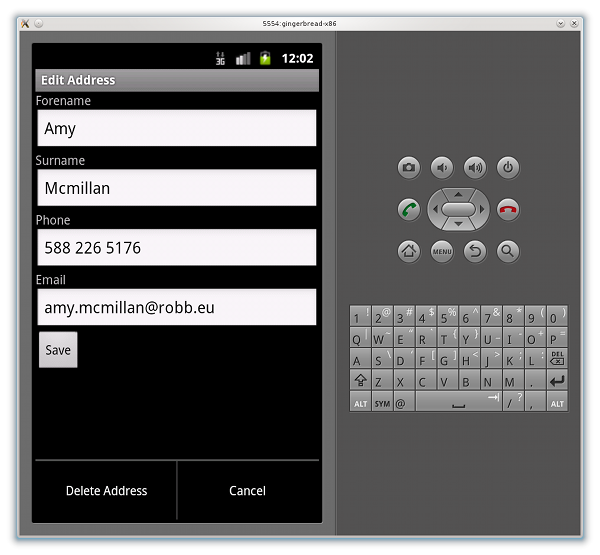Click the A key on keyboard
Viewport: 600px width, 555px height.
point(360,359)
